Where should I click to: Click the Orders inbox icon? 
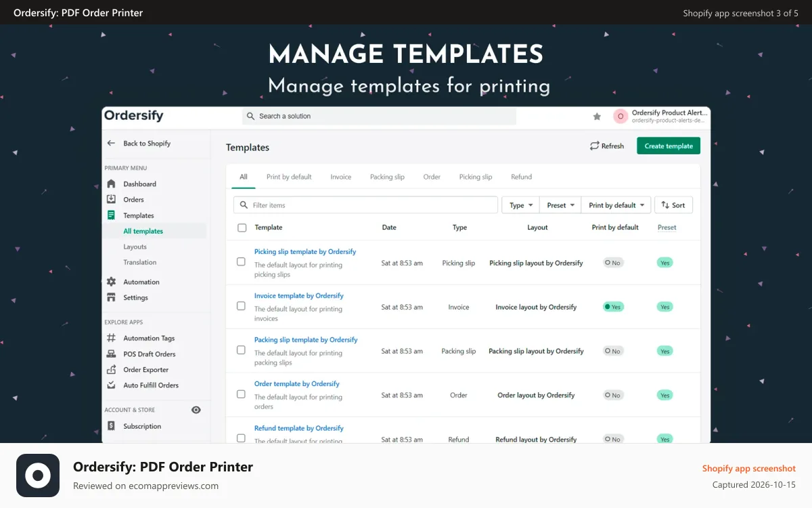(111, 199)
